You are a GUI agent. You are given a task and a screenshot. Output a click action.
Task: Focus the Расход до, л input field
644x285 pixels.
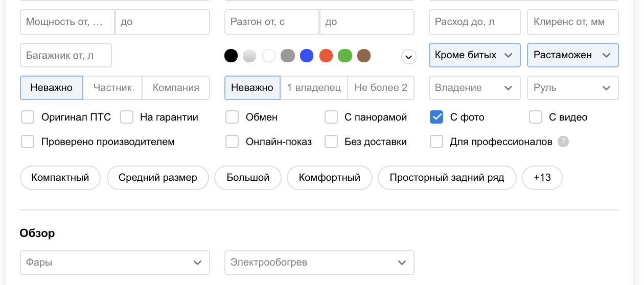[x=475, y=22]
